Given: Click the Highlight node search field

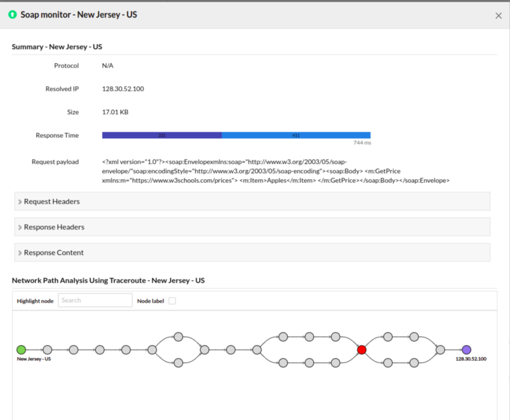Looking at the screenshot, I should [95, 301].
